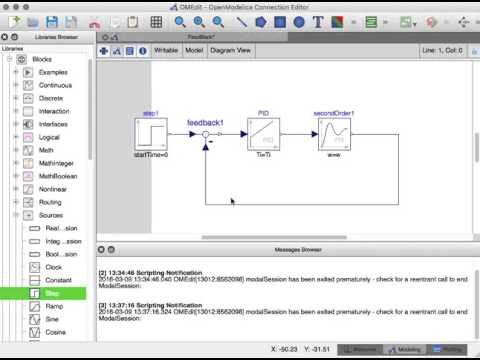Click the Save As toolbar icon
The height and width of the screenshot is (360, 480).
click(x=71, y=22)
